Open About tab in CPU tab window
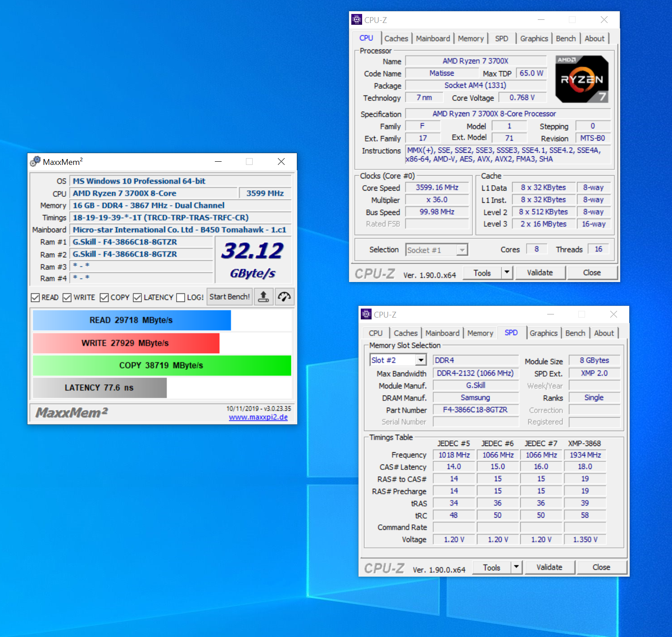672x637 pixels. [595, 39]
